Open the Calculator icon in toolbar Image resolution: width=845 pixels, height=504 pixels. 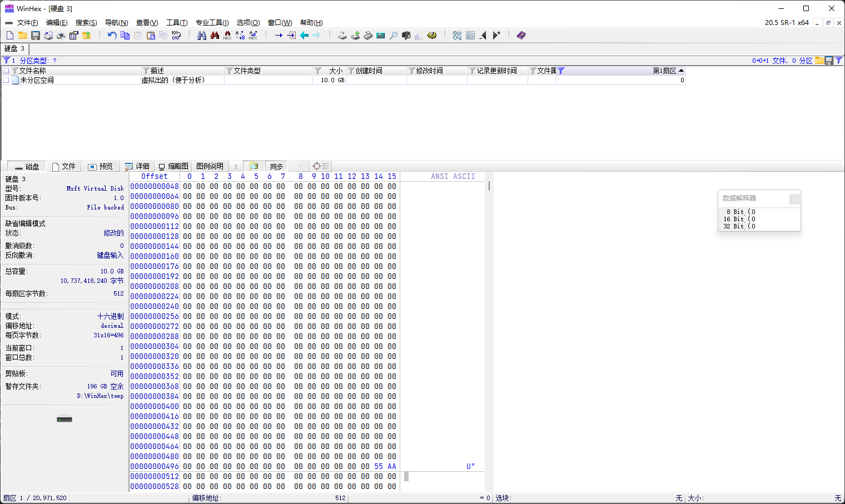click(x=381, y=36)
